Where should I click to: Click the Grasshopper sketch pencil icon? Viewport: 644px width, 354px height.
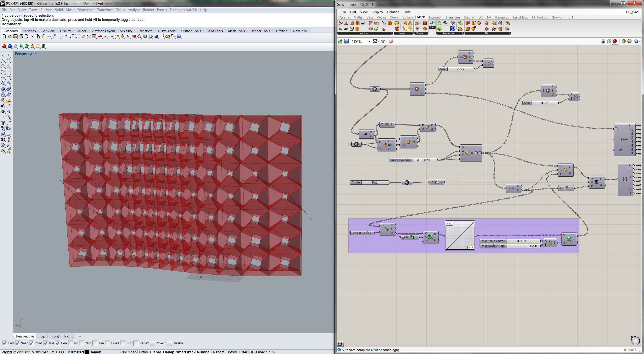point(391,41)
